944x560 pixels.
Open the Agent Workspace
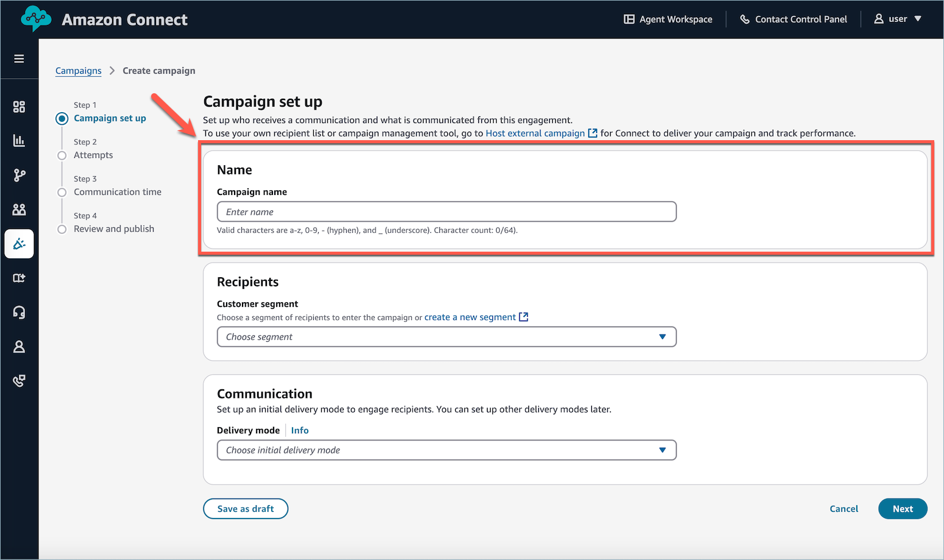point(668,19)
